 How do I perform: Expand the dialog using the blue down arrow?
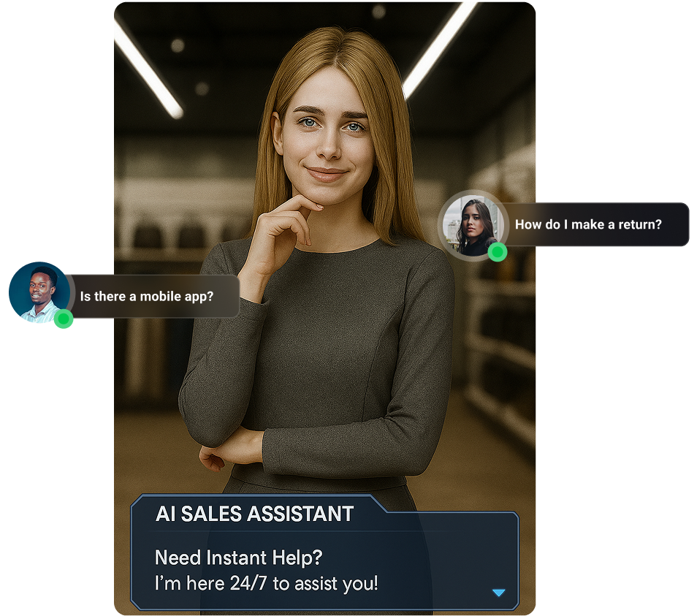498,593
